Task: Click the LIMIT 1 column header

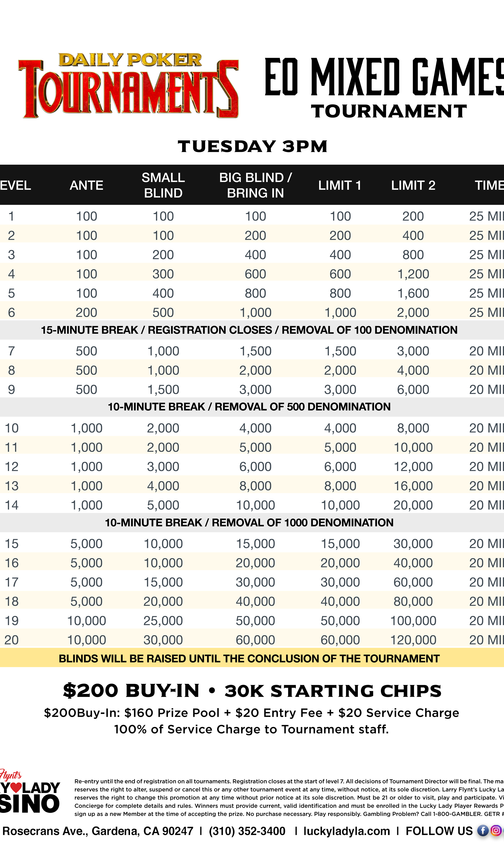Action: coord(340,185)
